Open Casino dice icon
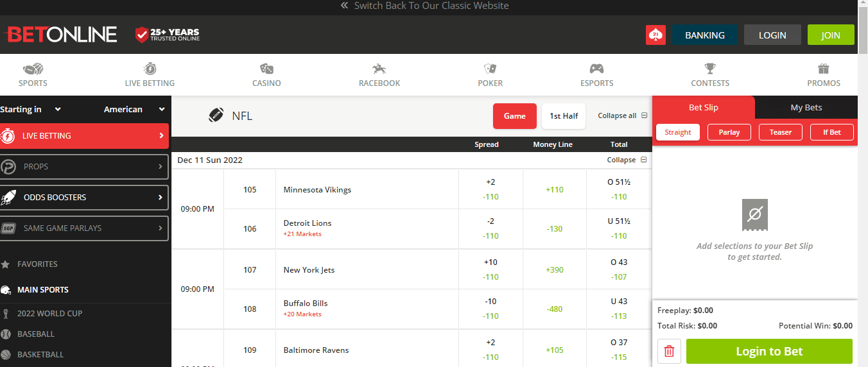 [266, 69]
